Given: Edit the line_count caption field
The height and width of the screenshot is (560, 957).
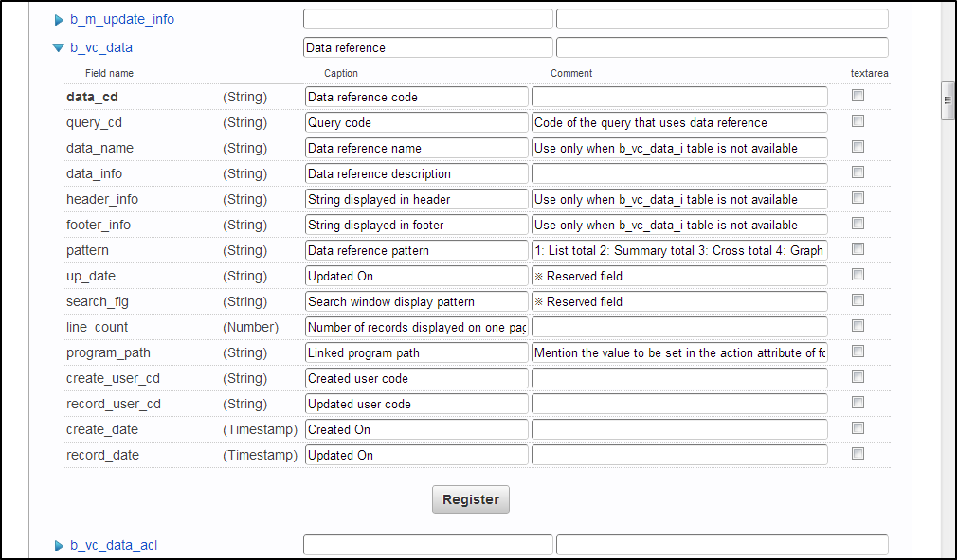Looking at the screenshot, I should tap(416, 327).
